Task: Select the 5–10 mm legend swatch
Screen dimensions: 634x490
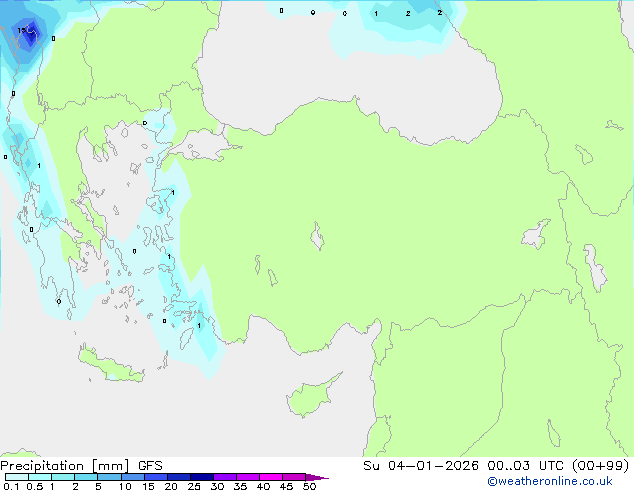Action: pos(109,477)
